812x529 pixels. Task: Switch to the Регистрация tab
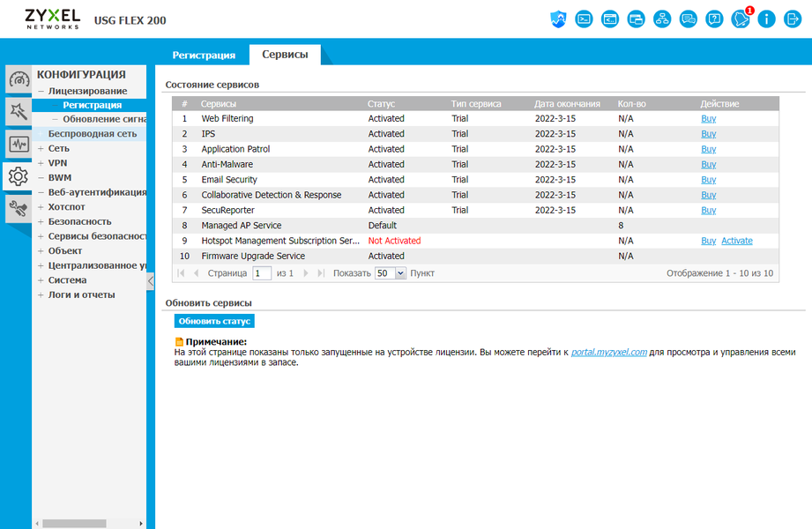204,55
